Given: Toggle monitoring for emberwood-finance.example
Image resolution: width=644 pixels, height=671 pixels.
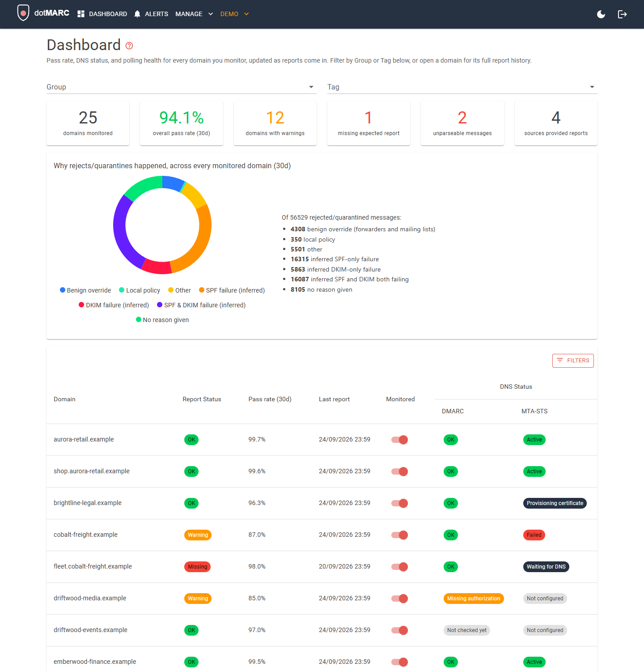Looking at the screenshot, I should 400,662.
